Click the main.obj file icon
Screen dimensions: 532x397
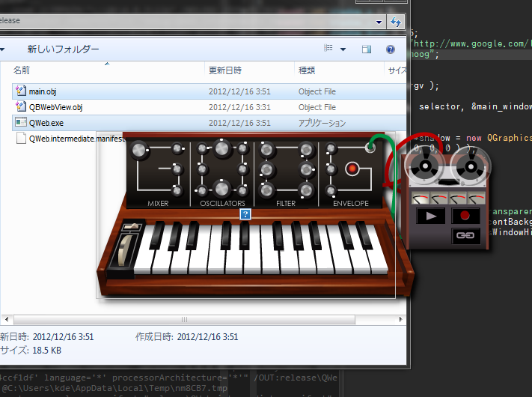click(21, 91)
